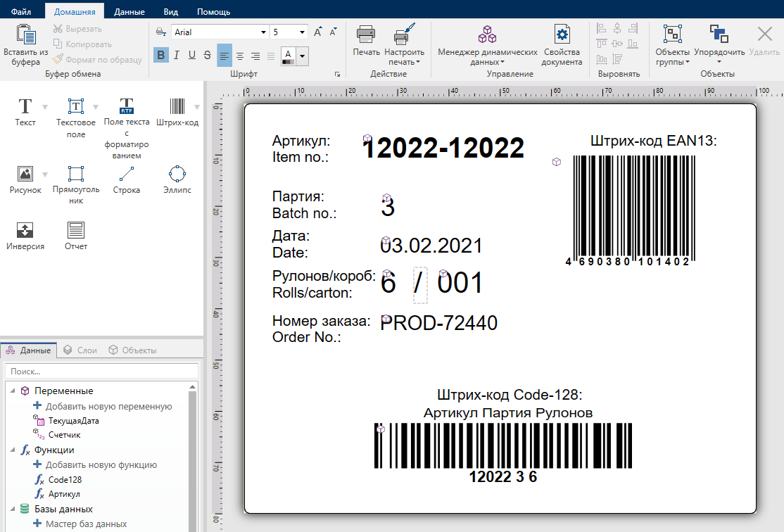This screenshot has width=784, height=532.
Task: Open the font size dropdown
Action: (303, 32)
